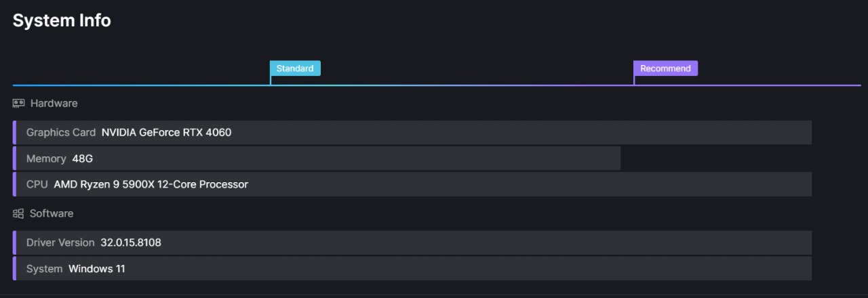Select the Recommend marker flag
Screen dimensions: 868x298
coord(665,68)
